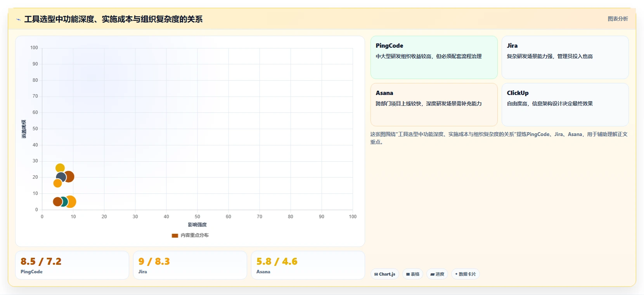Click the y-axis tick label 100
The height and width of the screenshot is (295, 644).
click(x=34, y=48)
